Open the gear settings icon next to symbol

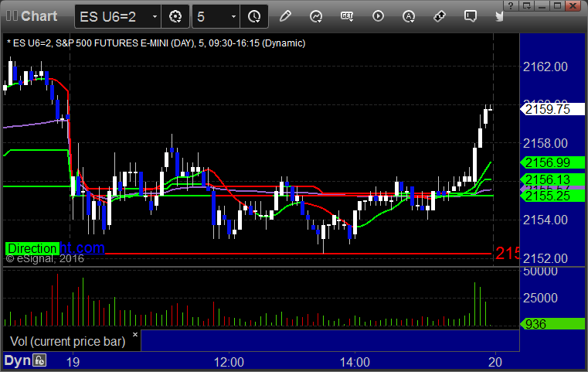[175, 16]
